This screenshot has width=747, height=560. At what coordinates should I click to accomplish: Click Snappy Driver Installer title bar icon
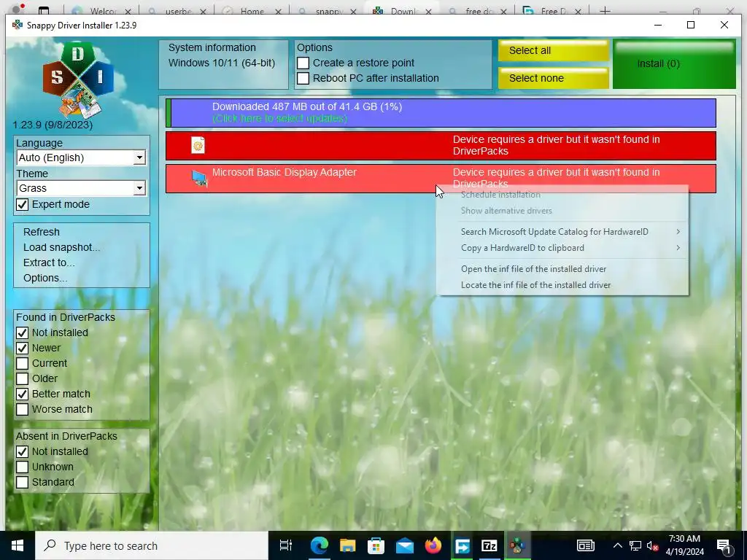[18, 25]
